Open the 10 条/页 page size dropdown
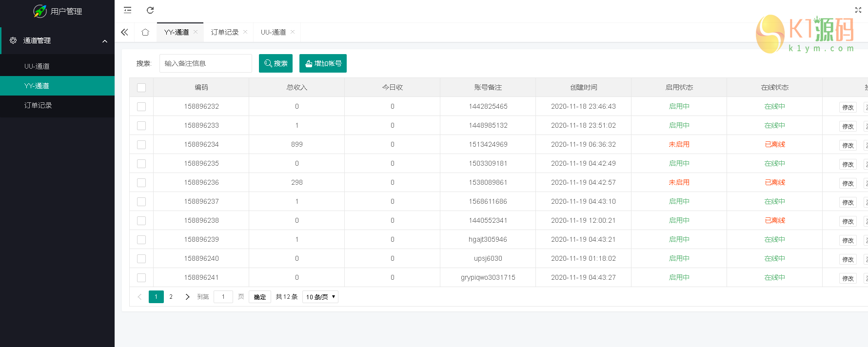 click(x=320, y=297)
